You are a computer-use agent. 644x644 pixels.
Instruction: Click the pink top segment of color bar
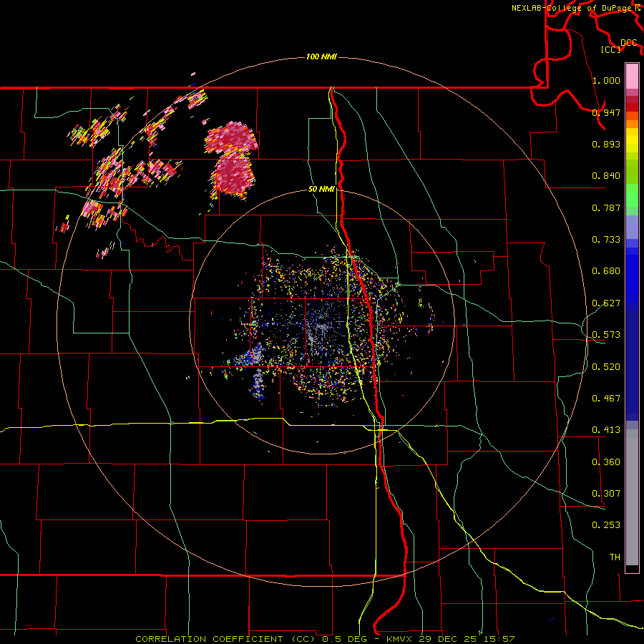click(632, 76)
